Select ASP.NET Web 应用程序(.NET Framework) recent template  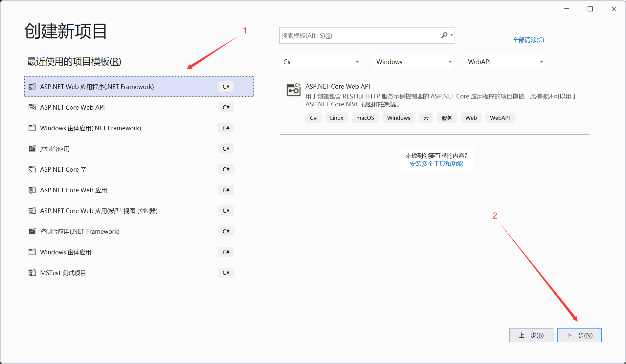(x=139, y=87)
